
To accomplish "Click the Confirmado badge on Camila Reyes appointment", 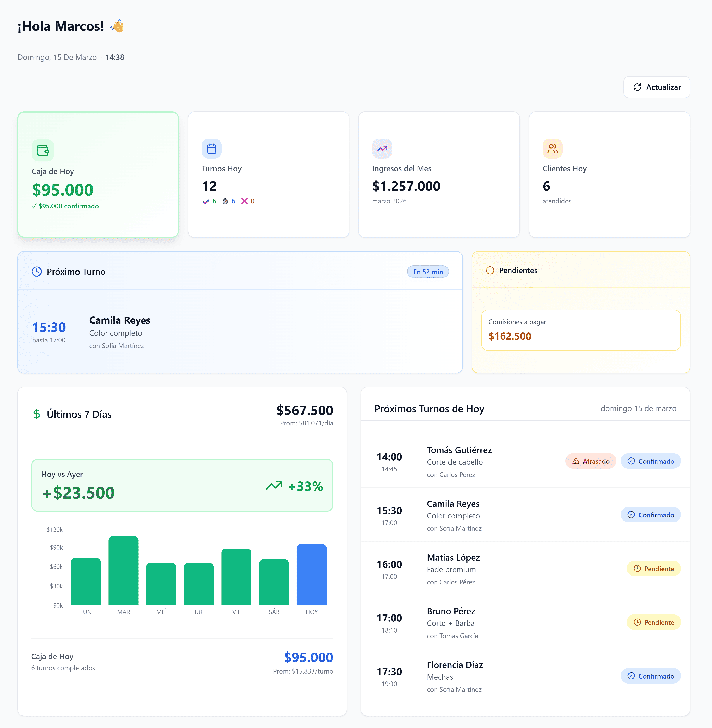I will tap(651, 514).
